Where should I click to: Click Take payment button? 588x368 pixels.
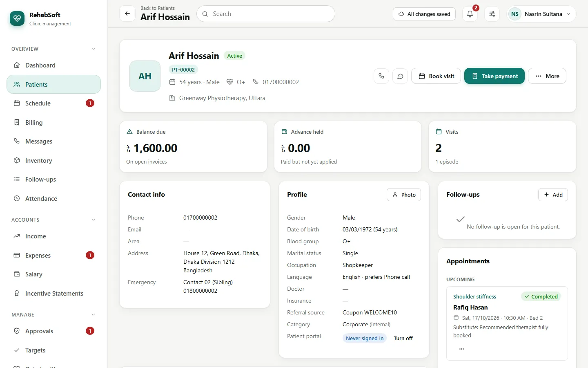click(x=494, y=76)
